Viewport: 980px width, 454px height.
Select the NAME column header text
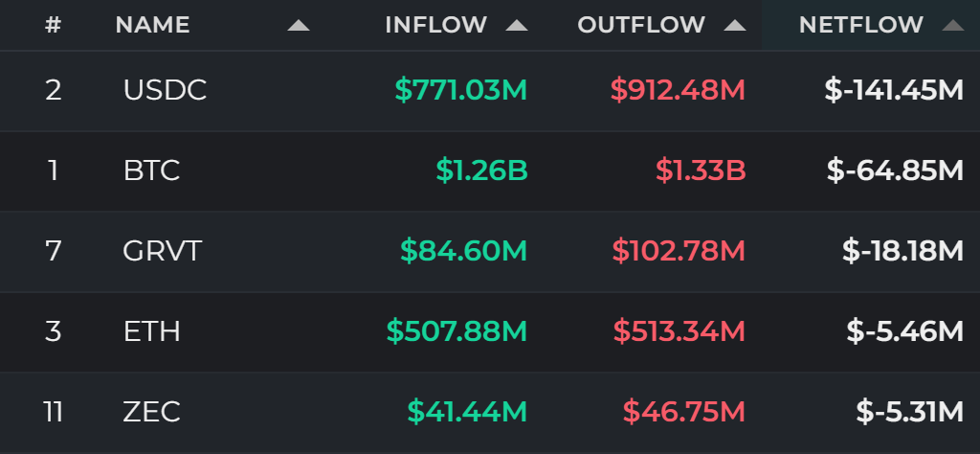152,25
